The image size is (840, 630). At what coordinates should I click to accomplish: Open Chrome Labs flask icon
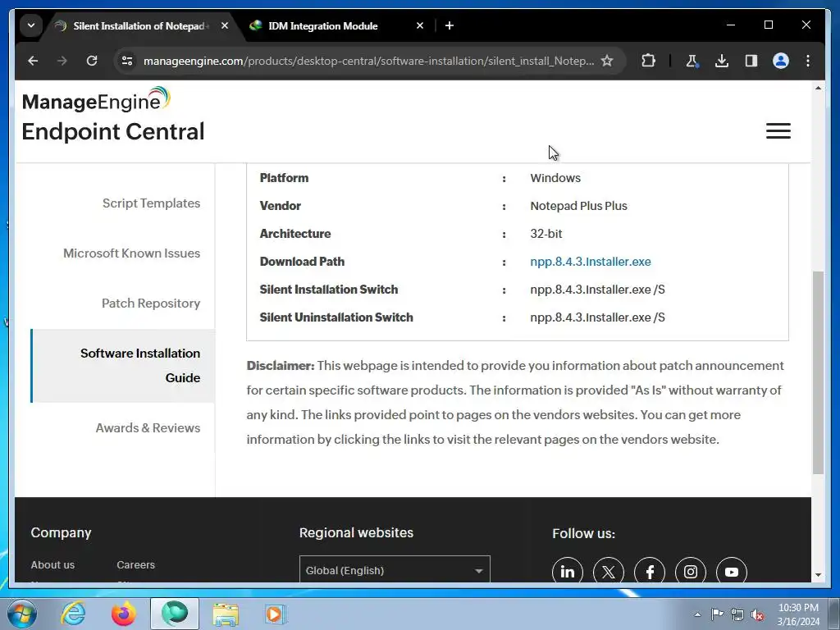pyautogui.click(x=692, y=61)
